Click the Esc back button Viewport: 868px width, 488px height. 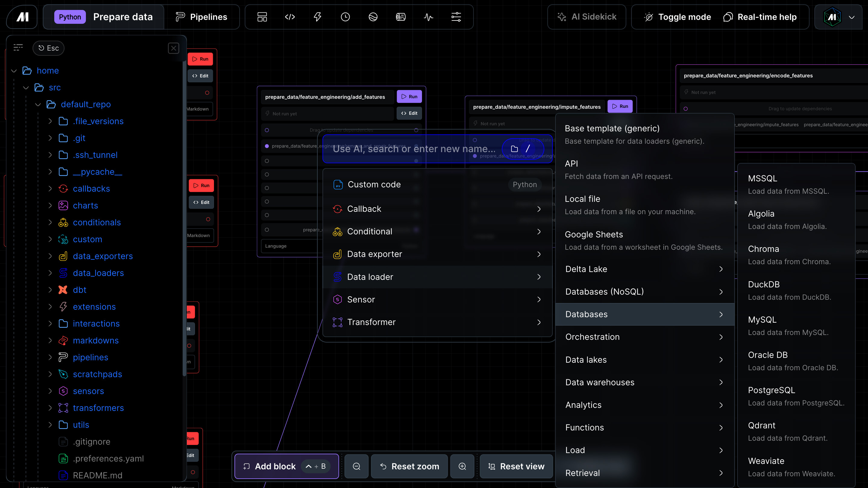click(x=49, y=48)
